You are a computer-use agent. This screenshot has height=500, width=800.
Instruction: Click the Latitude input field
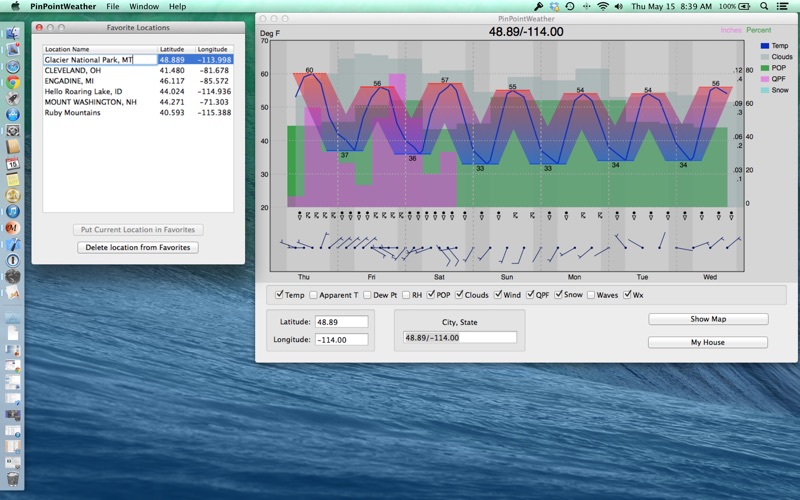pos(341,322)
